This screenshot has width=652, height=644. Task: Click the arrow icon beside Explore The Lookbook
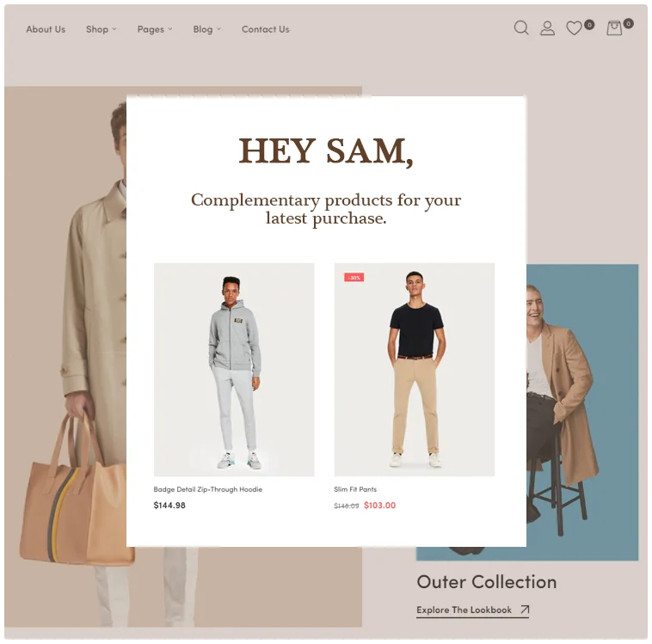(x=525, y=610)
